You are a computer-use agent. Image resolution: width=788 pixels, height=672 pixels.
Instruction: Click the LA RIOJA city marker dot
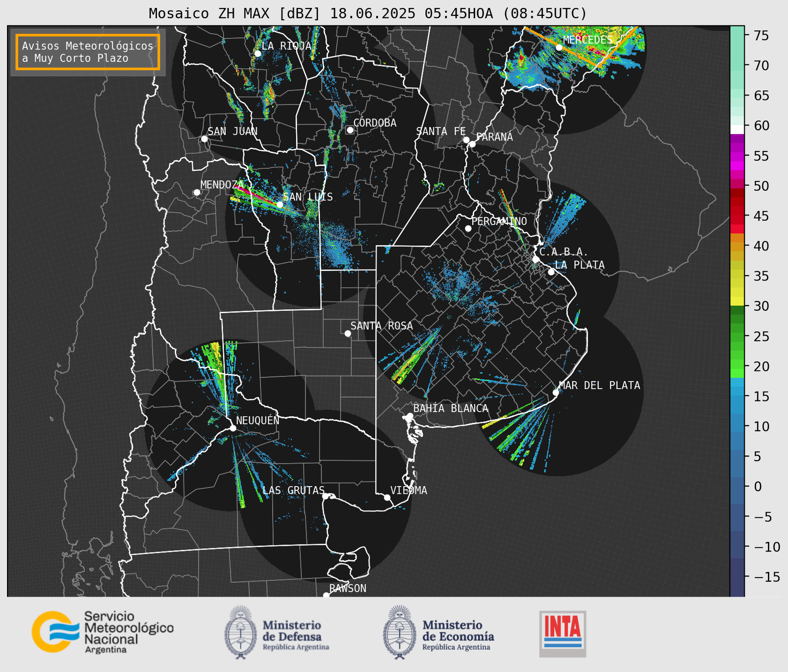pos(257,54)
